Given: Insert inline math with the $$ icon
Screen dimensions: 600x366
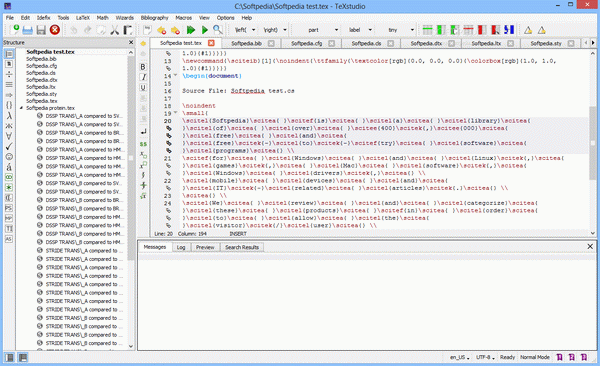Looking at the screenshot, I should (x=143, y=144).
